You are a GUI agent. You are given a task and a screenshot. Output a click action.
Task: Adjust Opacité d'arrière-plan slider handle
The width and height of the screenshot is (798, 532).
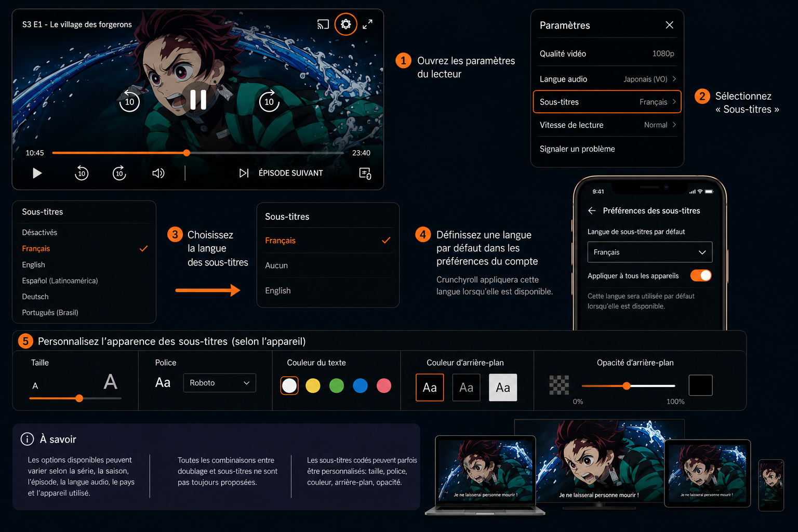(627, 385)
